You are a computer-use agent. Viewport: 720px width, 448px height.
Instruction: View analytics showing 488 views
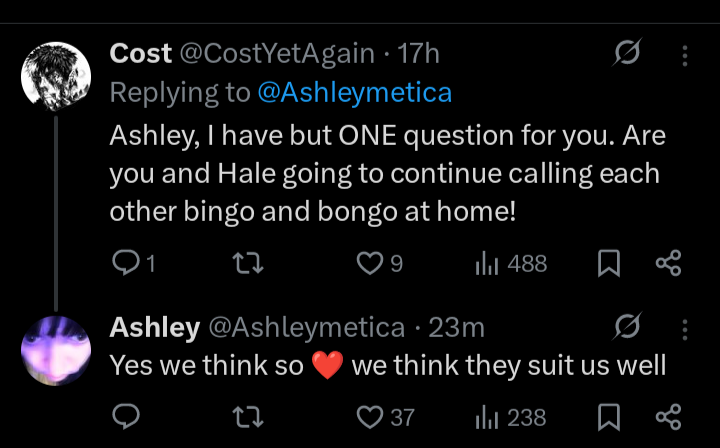(487, 263)
